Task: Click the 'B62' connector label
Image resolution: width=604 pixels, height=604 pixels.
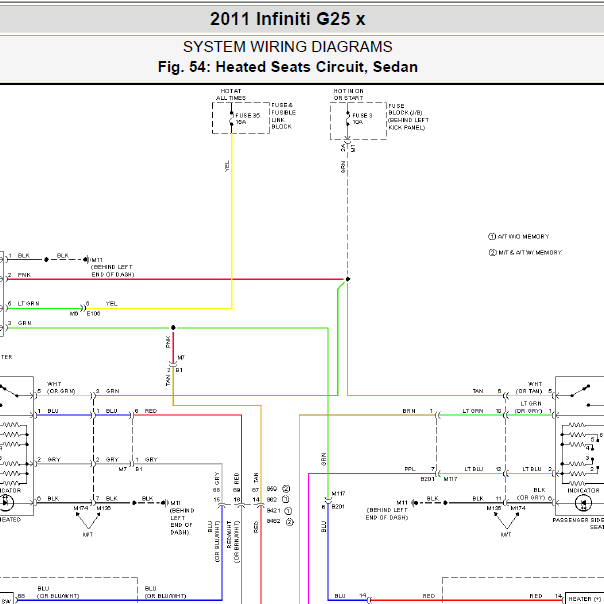Action: [x=272, y=499]
